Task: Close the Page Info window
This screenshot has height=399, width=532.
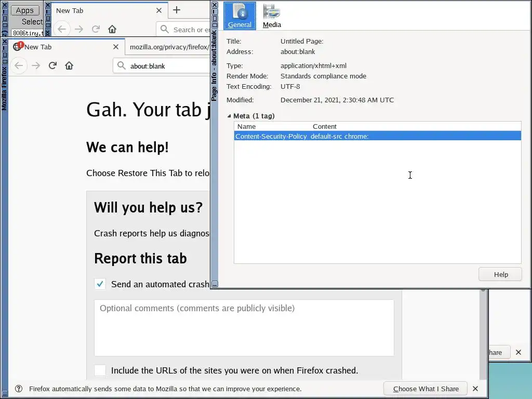Action: click(x=215, y=5)
